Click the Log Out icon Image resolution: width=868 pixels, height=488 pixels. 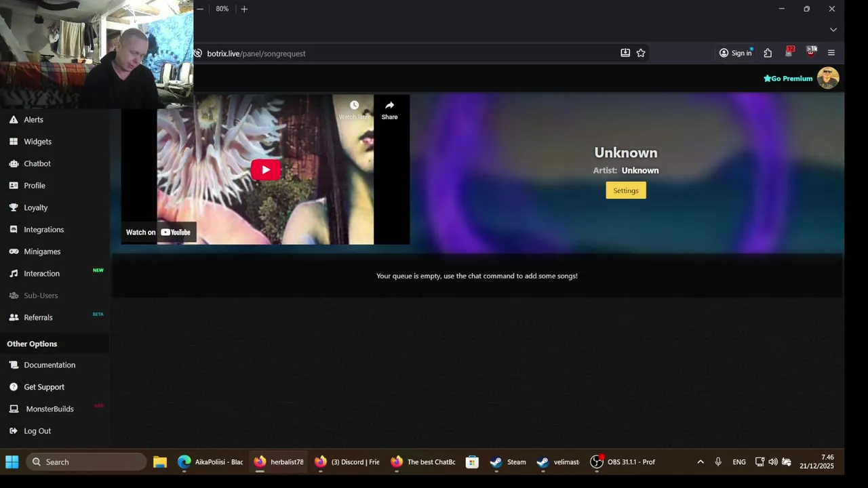click(x=14, y=431)
